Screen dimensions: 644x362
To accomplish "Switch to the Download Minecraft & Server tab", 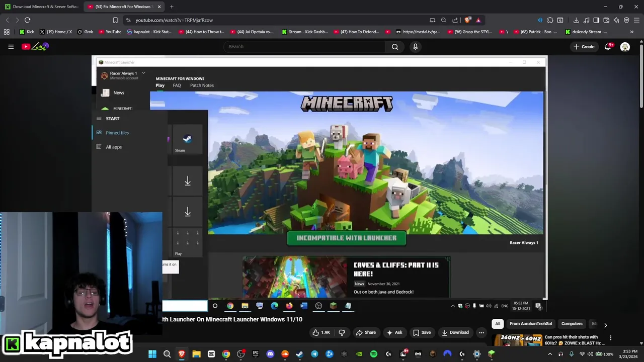I will pos(41,7).
